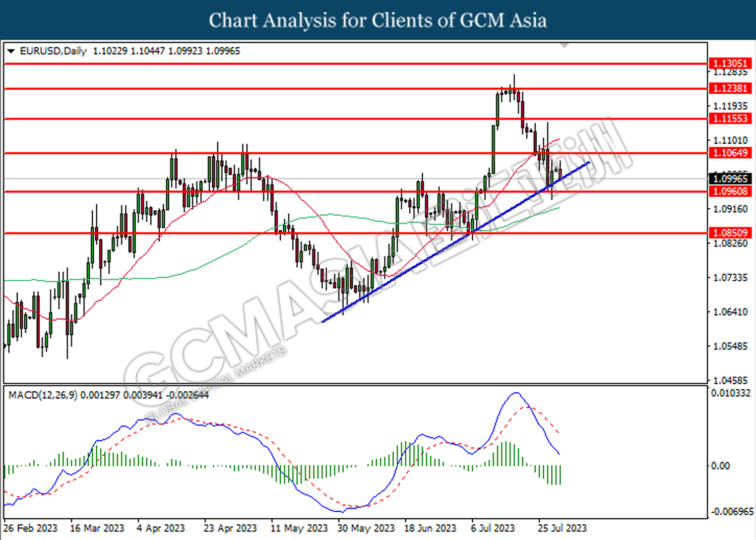
Task: Click the 1.06410 price axis value
Action: click(731, 312)
